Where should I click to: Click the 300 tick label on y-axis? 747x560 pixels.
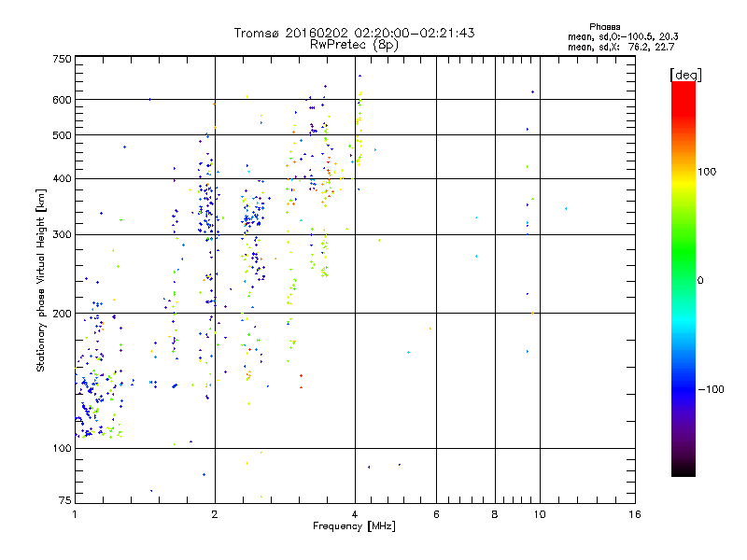click(62, 234)
